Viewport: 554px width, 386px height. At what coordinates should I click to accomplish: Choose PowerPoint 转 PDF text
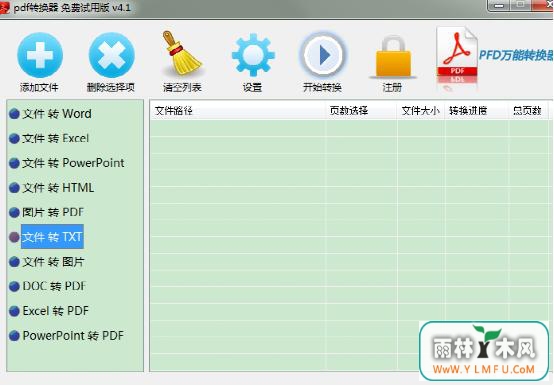(x=73, y=335)
